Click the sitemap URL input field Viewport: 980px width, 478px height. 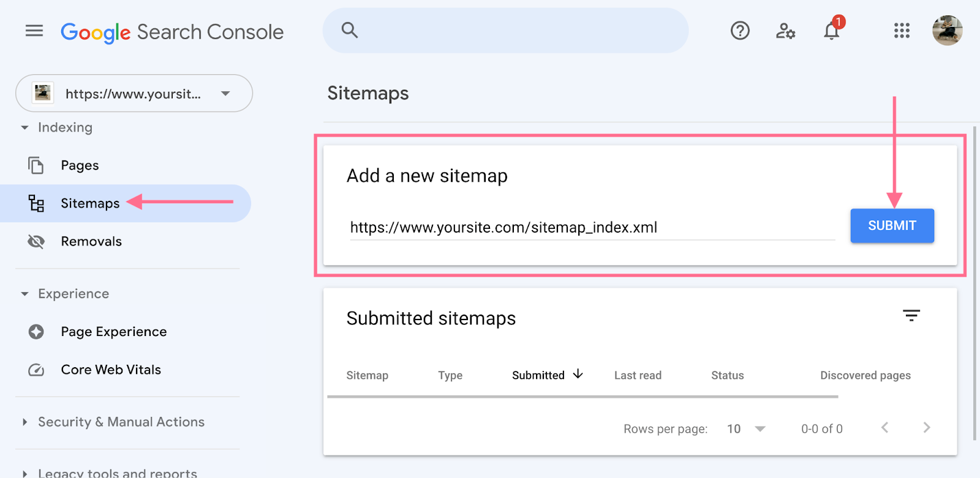(592, 228)
